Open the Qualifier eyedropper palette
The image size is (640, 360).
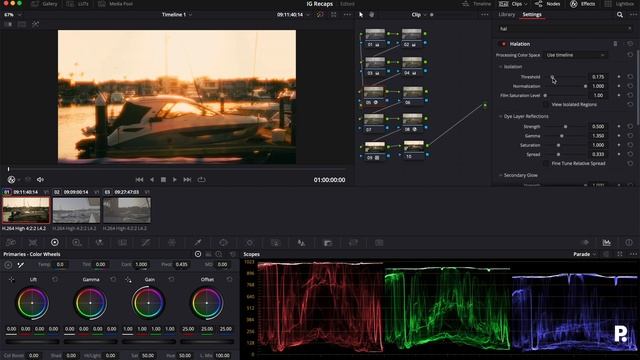(198, 242)
